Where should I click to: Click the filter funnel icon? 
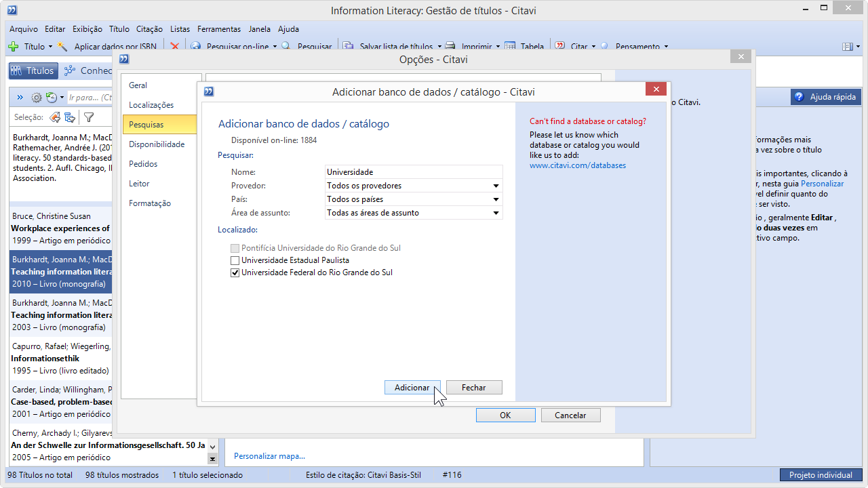(89, 117)
